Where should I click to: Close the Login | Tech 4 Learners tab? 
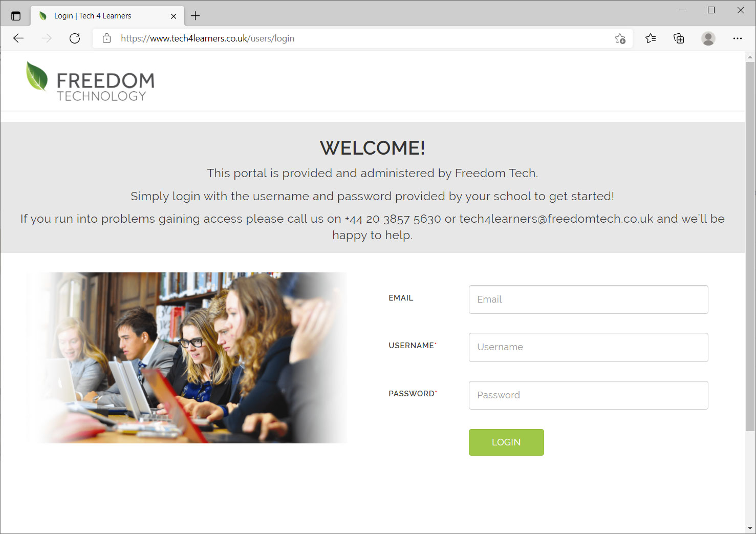[174, 16]
